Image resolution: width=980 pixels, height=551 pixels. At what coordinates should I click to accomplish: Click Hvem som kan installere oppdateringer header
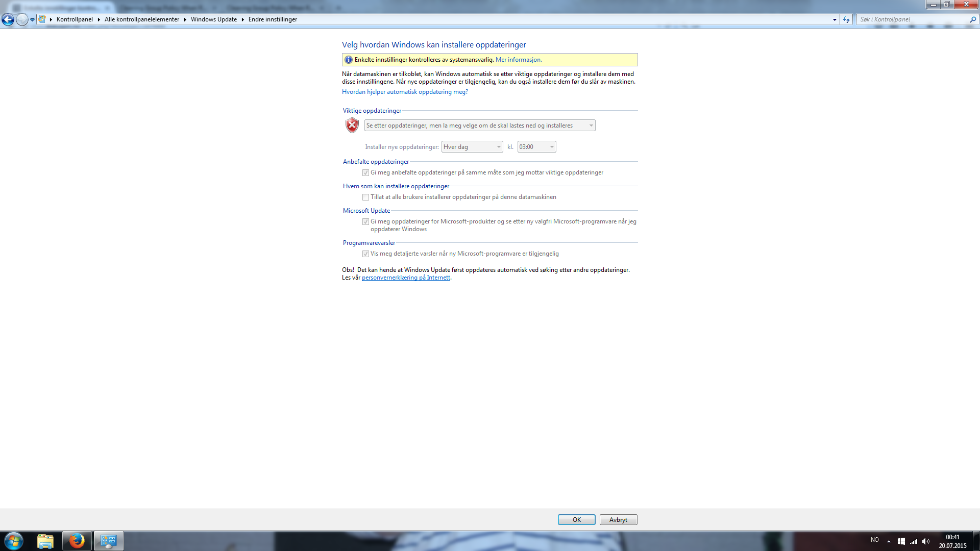tap(396, 186)
